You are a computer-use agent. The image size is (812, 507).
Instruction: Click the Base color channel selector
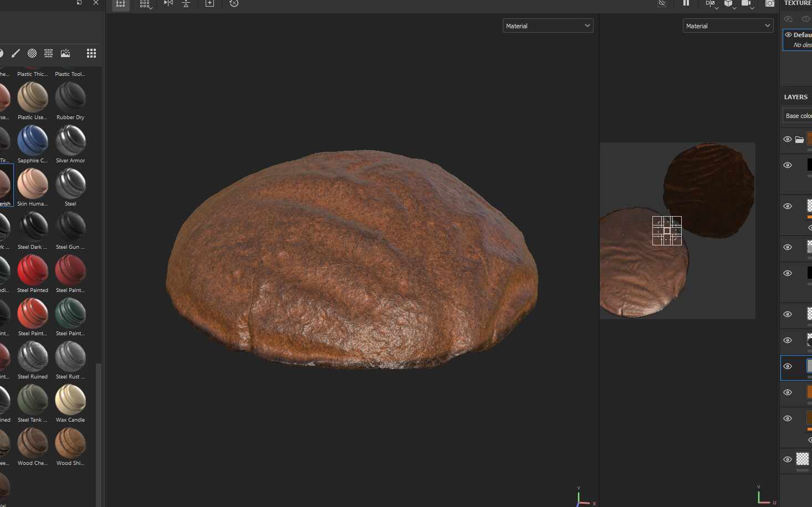[797, 115]
